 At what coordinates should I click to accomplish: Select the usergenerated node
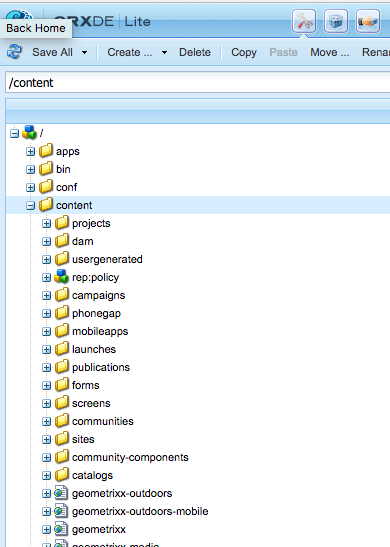tap(107, 260)
